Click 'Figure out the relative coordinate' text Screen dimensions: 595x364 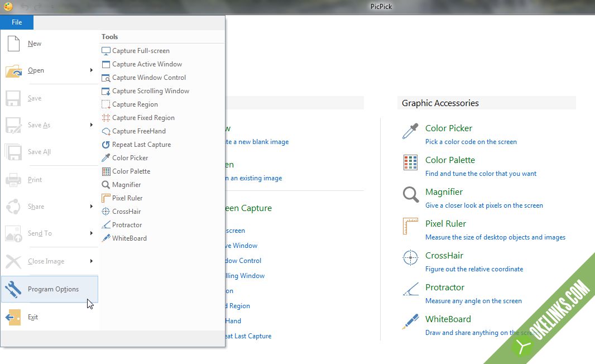coord(474,269)
